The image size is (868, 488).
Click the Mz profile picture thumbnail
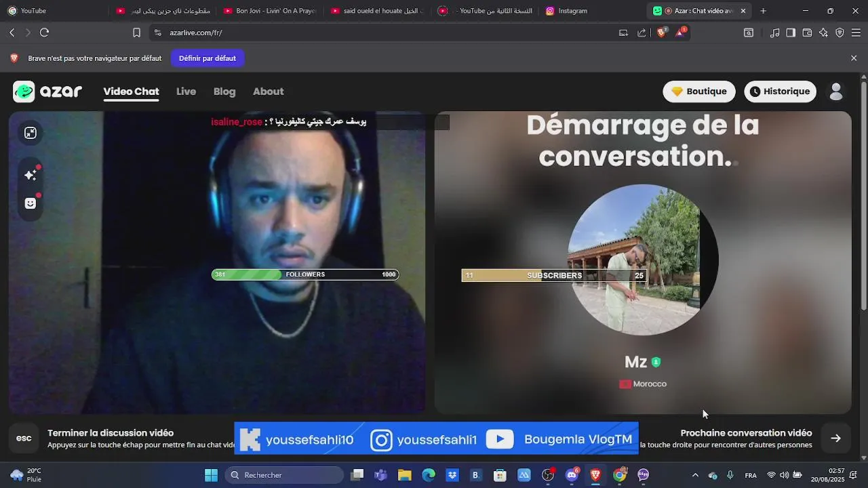pos(642,260)
